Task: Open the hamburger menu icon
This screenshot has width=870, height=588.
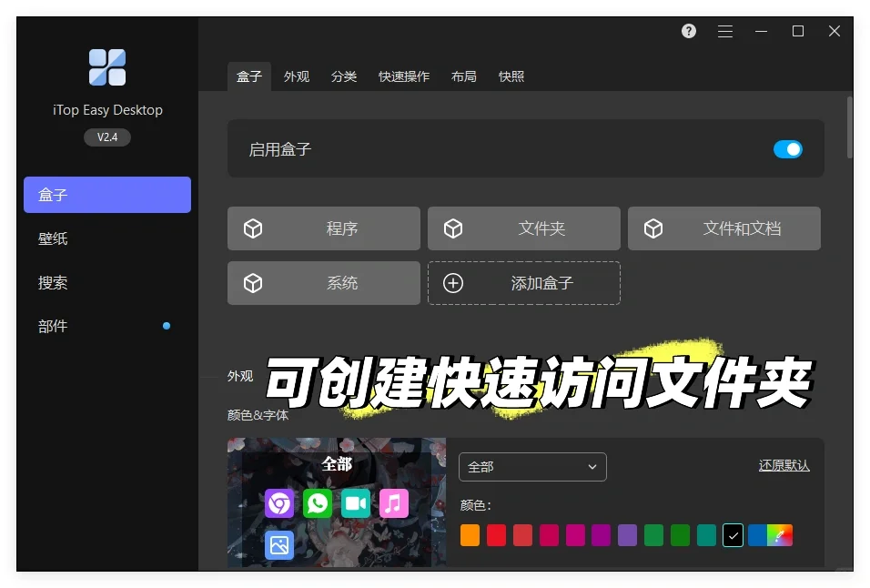Action: 725,30
